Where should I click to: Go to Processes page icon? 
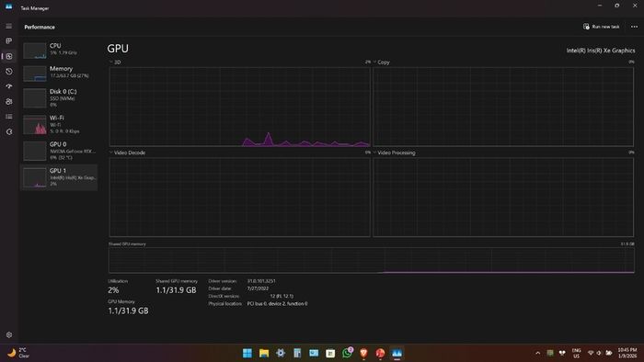[x=8, y=41]
